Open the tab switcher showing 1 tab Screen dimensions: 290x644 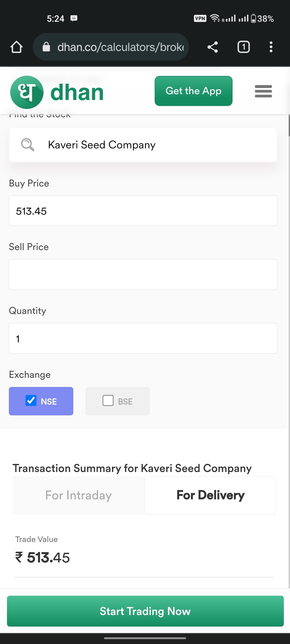tap(244, 47)
